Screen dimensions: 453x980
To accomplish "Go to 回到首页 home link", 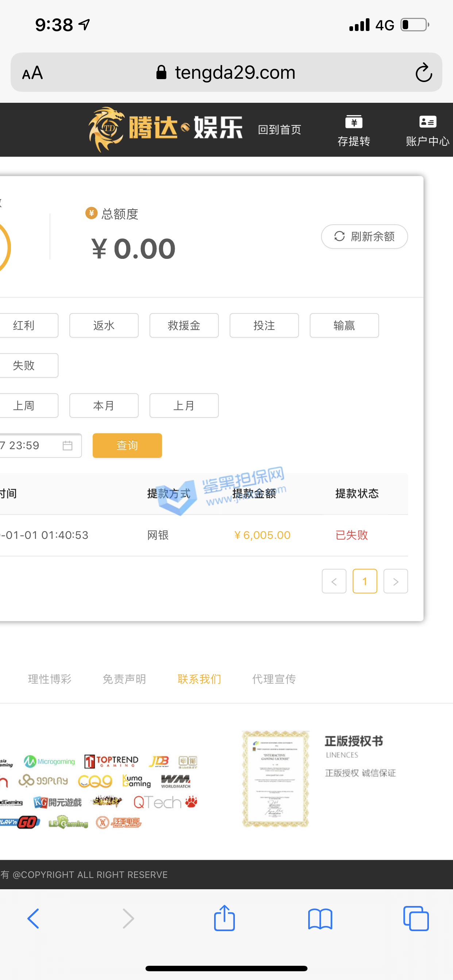I will coord(279,130).
